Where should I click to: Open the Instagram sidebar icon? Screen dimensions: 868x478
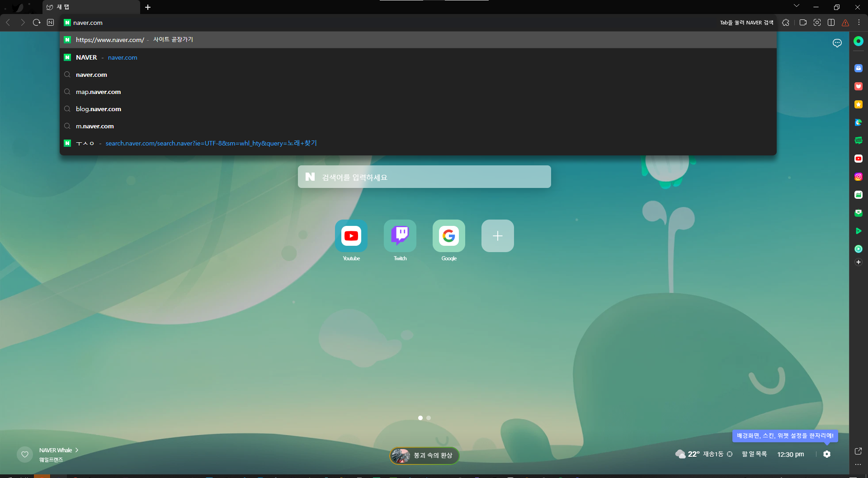coord(859,177)
